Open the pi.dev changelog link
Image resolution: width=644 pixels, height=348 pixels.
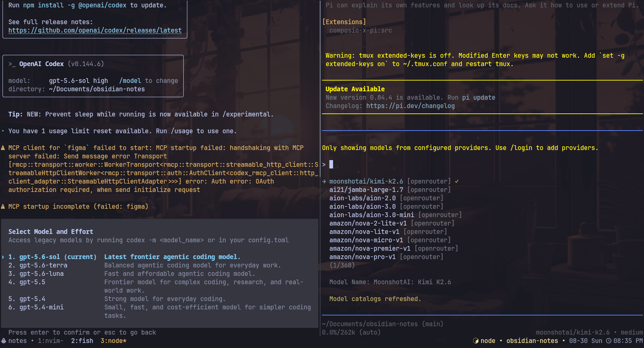click(x=411, y=106)
